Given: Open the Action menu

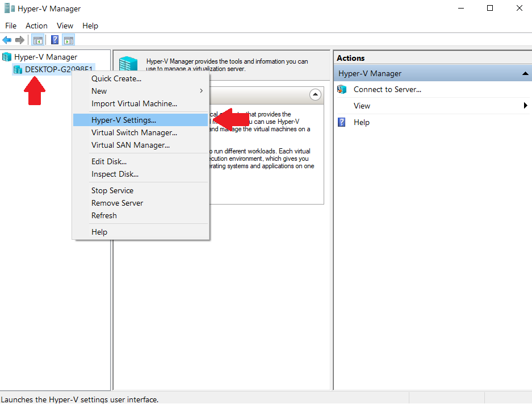Looking at the screenshot, I should point(37,26).
